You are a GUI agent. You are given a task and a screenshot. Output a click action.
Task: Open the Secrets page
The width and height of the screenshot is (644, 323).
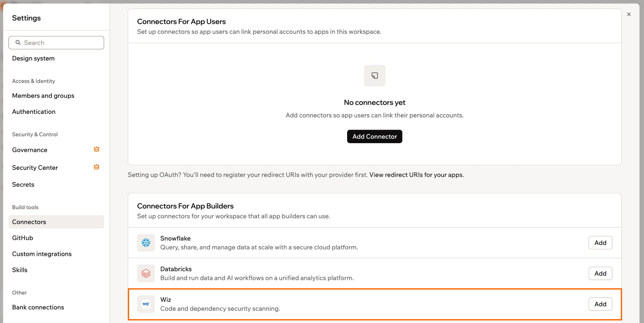point(23,184)
